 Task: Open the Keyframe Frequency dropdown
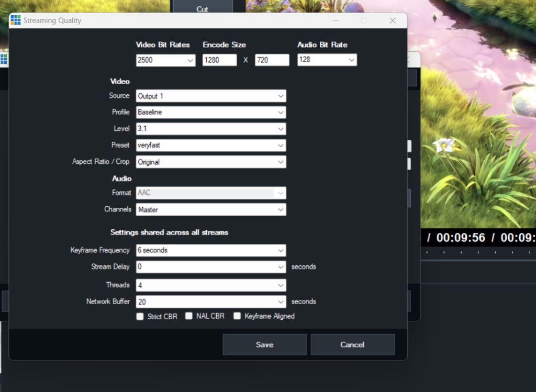coord(211,250)
